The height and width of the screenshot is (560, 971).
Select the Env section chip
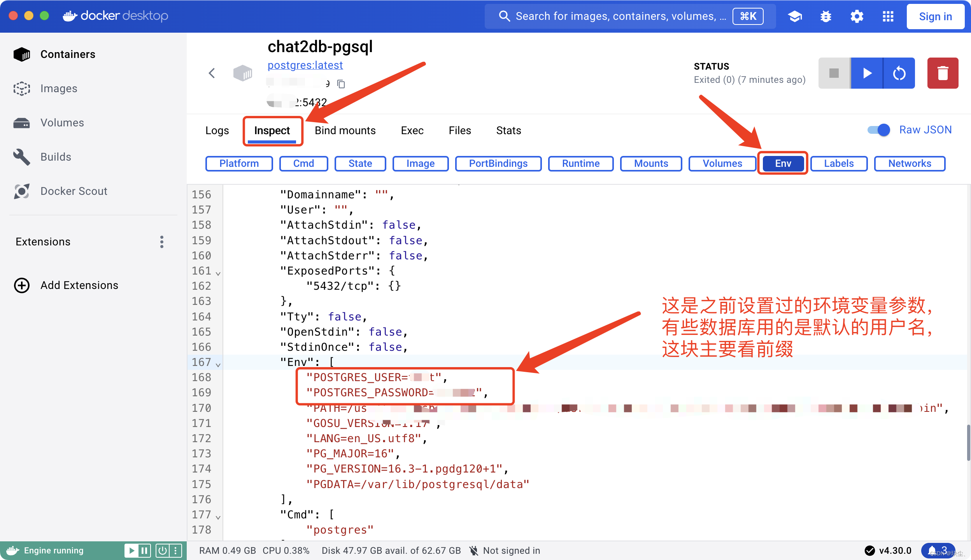point(783,163)
